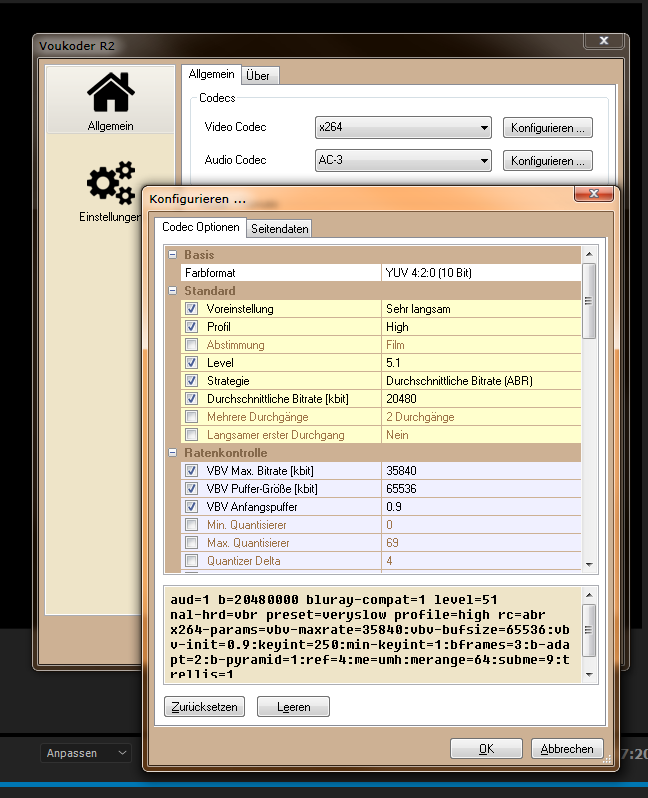Open the Einstellungen gears icon section
The height and width of the screenshot is (798, 648).
pos(110,190)
